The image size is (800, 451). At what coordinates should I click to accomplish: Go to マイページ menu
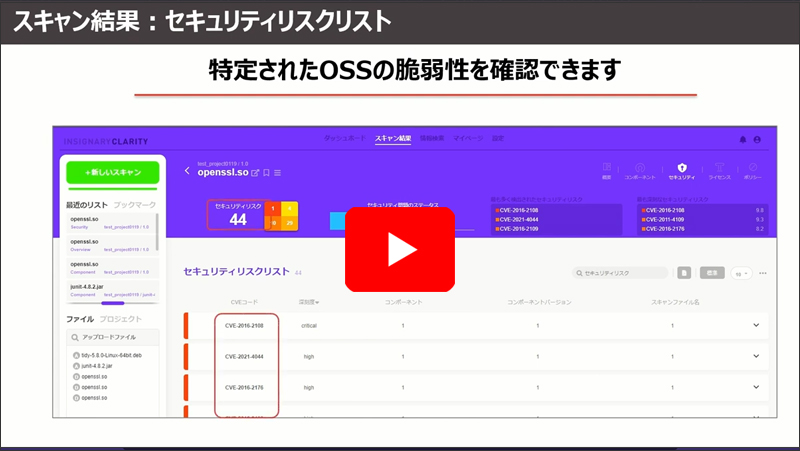[468, 138]
